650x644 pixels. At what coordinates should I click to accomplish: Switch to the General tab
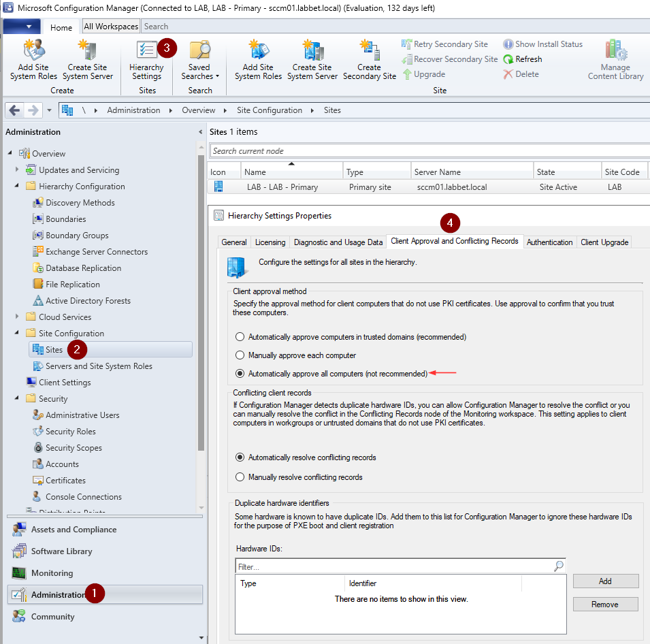tap(234, 242)
